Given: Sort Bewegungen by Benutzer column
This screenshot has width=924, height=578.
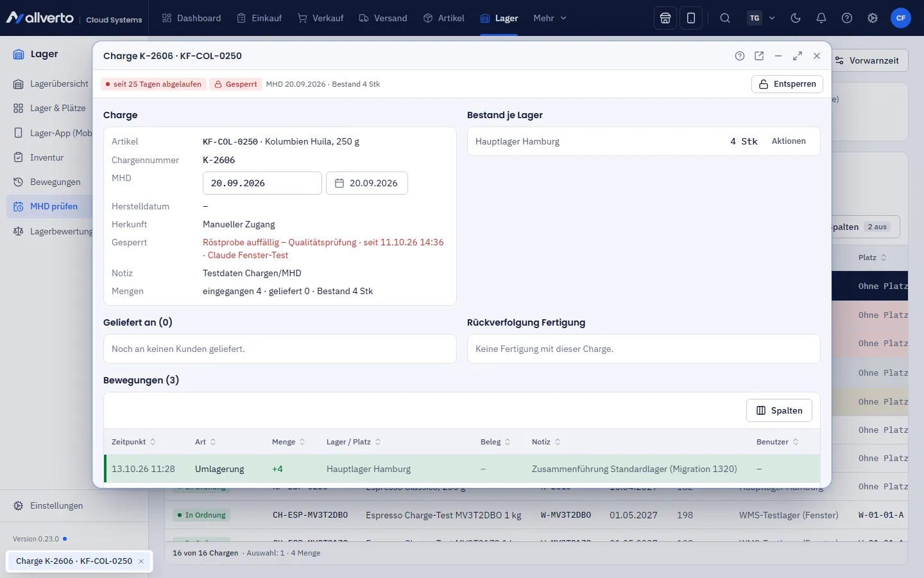Looking at the screenshot, I should coord(777,442).
